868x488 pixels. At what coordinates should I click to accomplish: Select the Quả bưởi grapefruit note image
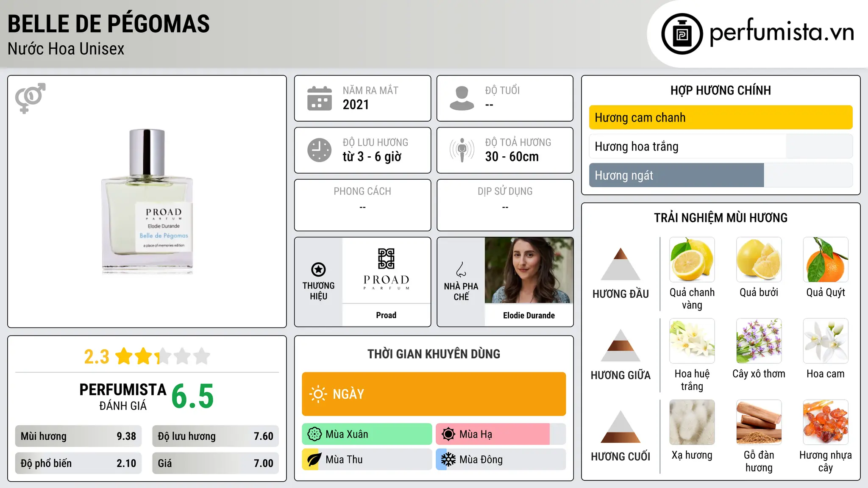point(759,260)
